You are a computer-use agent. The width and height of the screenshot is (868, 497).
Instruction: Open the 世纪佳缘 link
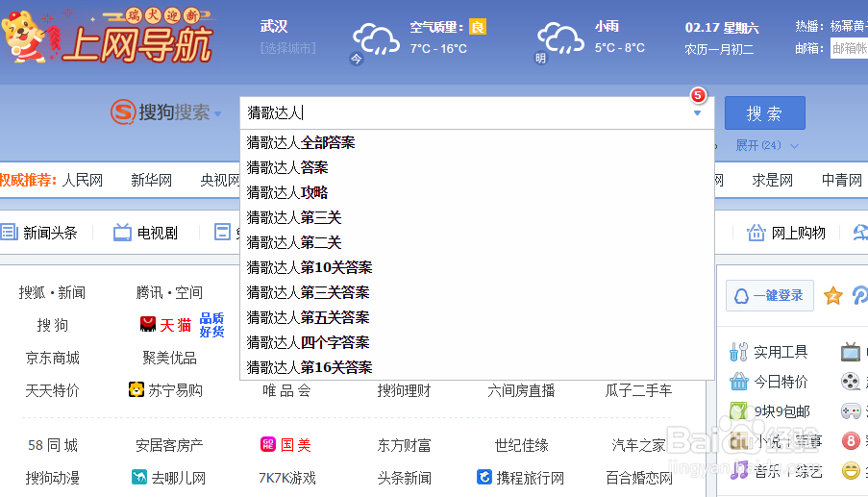tap(521, 444)
